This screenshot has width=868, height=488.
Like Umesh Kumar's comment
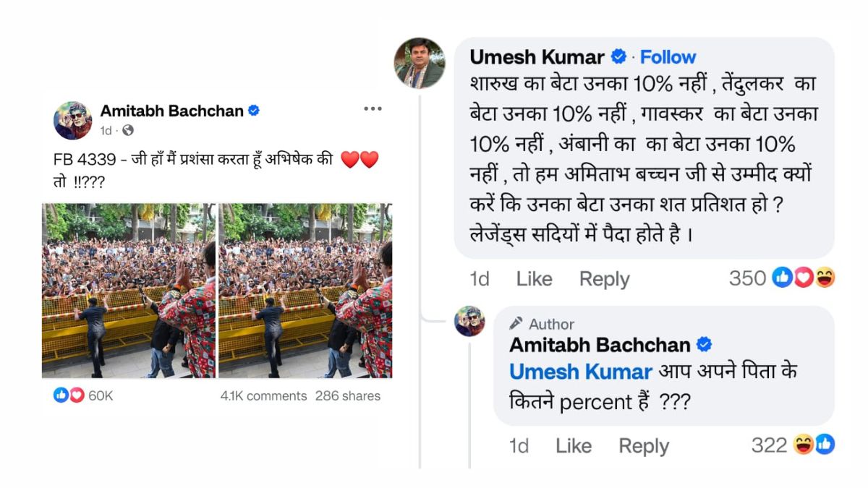point(534,278)
